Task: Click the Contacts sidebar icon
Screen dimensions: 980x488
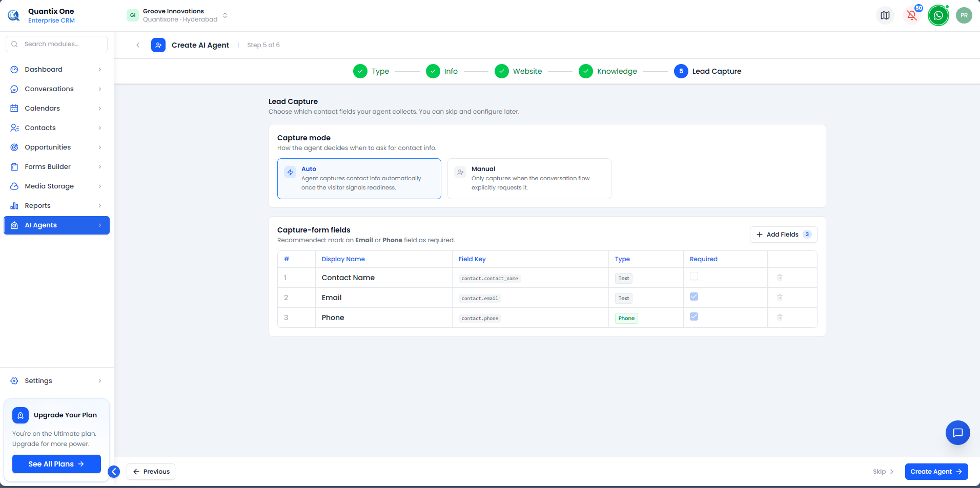Action: click(14, 128)
